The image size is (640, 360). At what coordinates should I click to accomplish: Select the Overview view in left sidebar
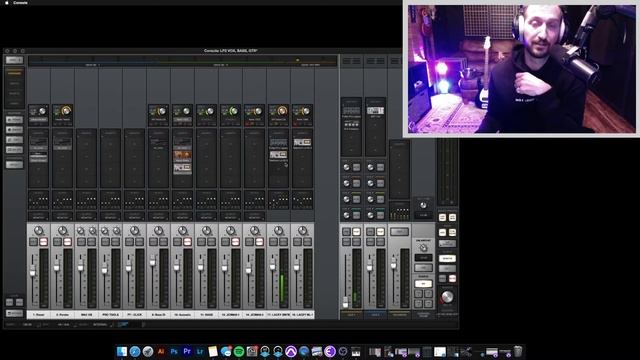[14, 73]
